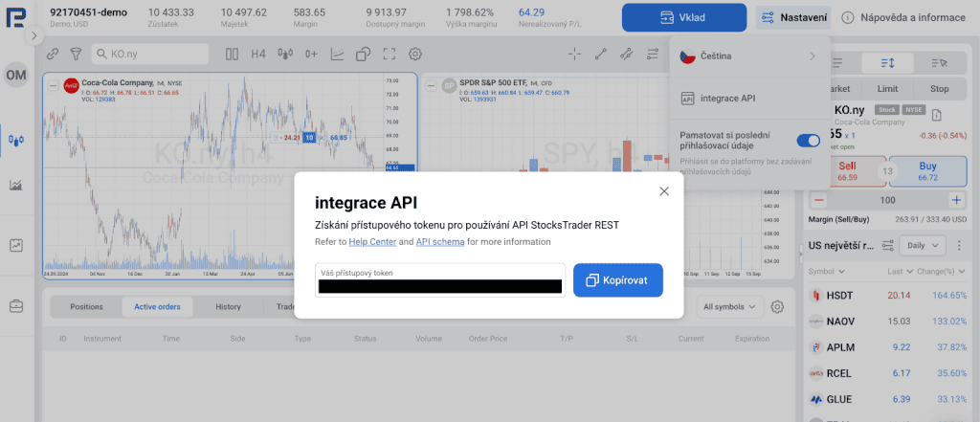Sort watchlist by Change(%) column
This screenshot has height=422, width=980.
942,272
